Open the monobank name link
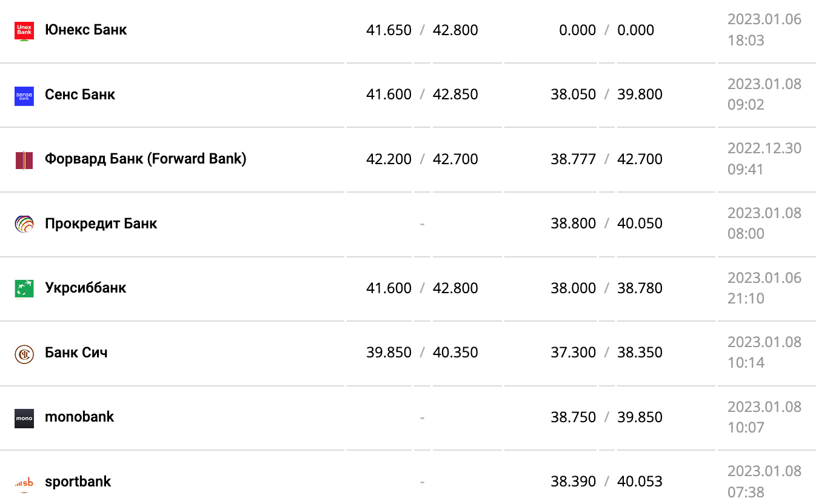The image size is (816, 504). (x=79, y=417)
